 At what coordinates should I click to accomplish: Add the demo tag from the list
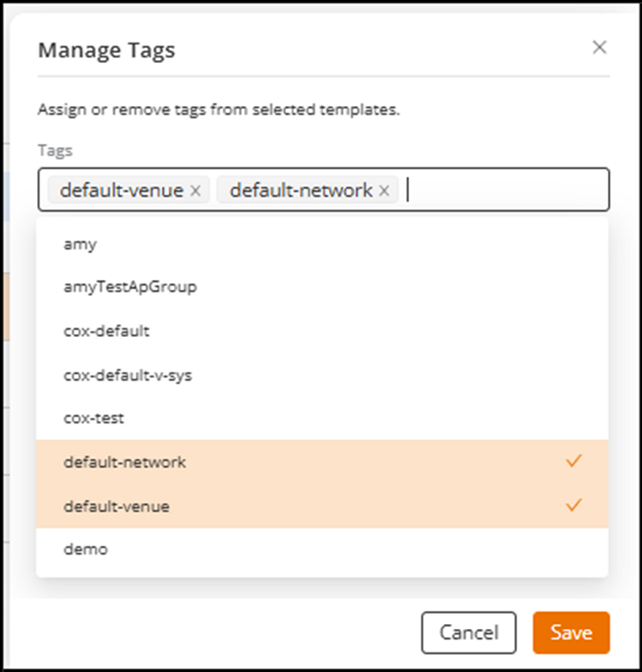click(86, 549)
